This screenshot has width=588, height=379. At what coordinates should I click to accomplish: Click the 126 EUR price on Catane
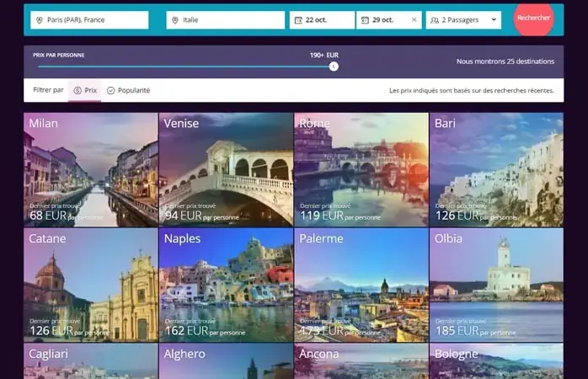[x=51, y=331]
